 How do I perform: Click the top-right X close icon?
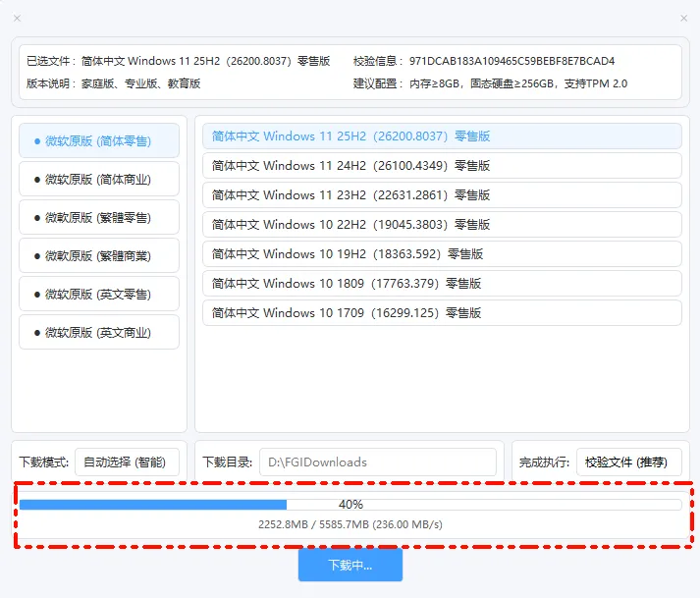pos(683,19)
